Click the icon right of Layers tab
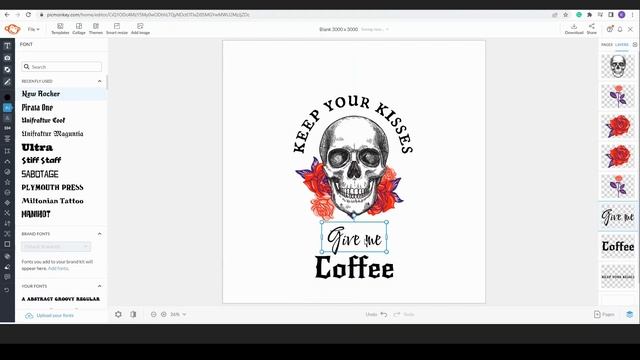This screenshot has height=360, width=640. (x=635, y=44)
